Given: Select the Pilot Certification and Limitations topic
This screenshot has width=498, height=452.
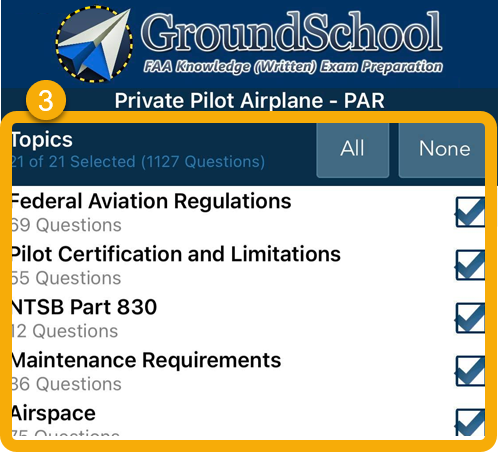Looking at the screenshot, I should point(176,254).
